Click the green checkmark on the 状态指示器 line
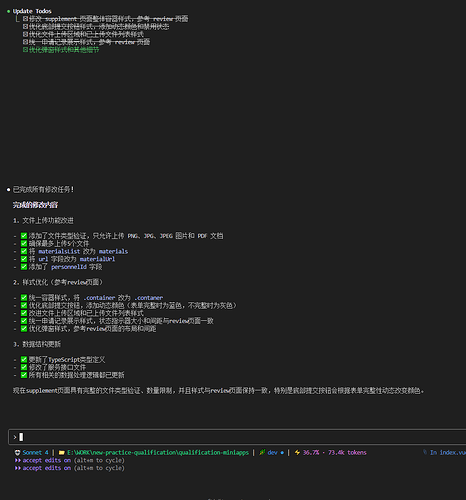The image size is (466, 500). [x=24, y=321]
